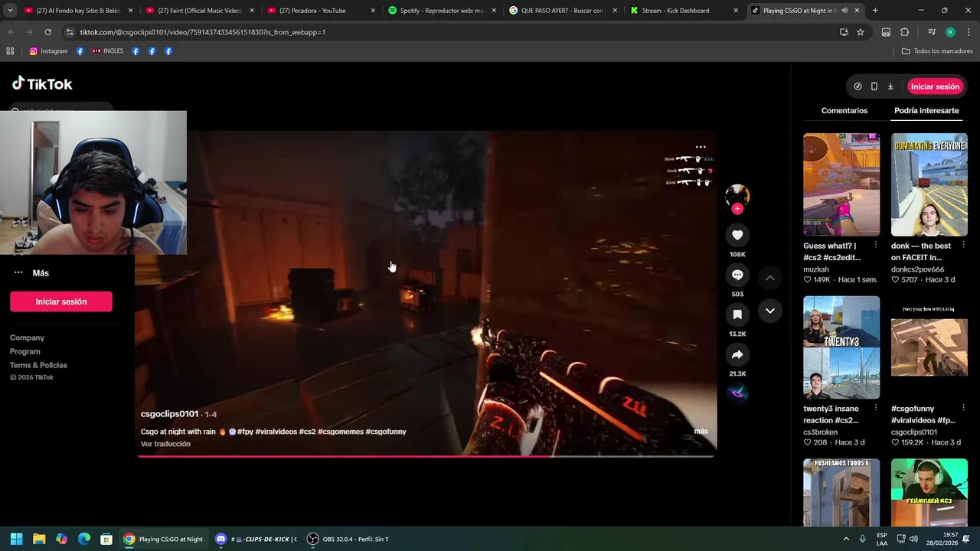Open the INGLES bookmark

(x=107, y=51)
